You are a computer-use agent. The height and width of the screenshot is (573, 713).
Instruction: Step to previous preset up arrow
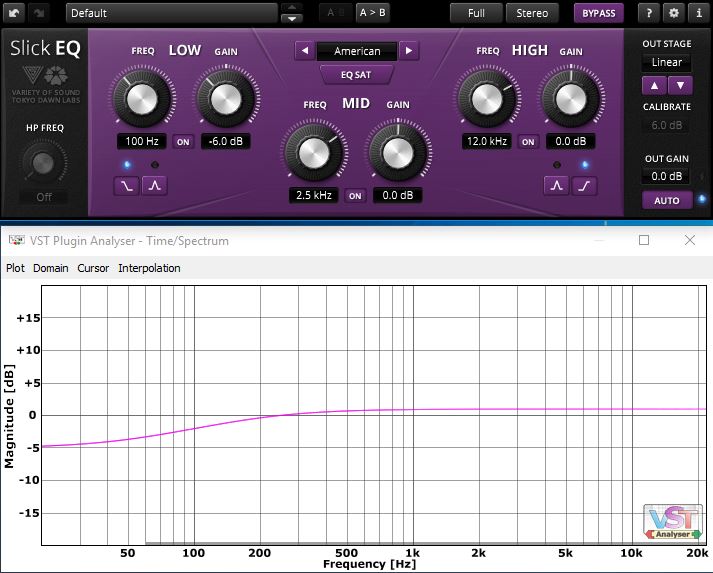292,8
